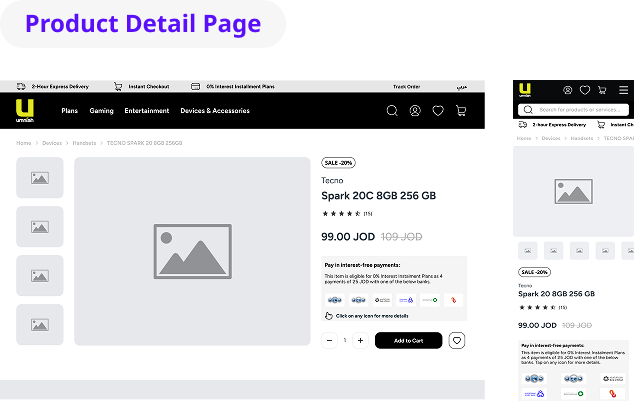Viewport: 634px width, 402px height.
Task: Decrease quantity with the minus button
Action: [330, 341]
